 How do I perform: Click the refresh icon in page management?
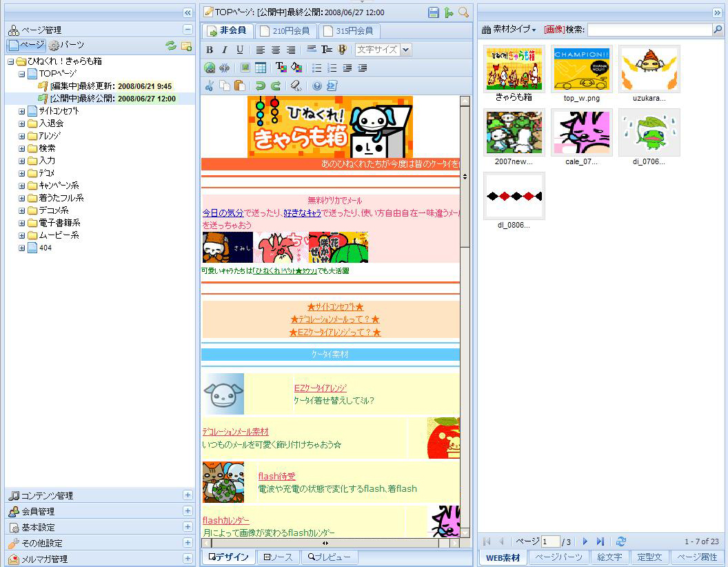coord(170,46)
